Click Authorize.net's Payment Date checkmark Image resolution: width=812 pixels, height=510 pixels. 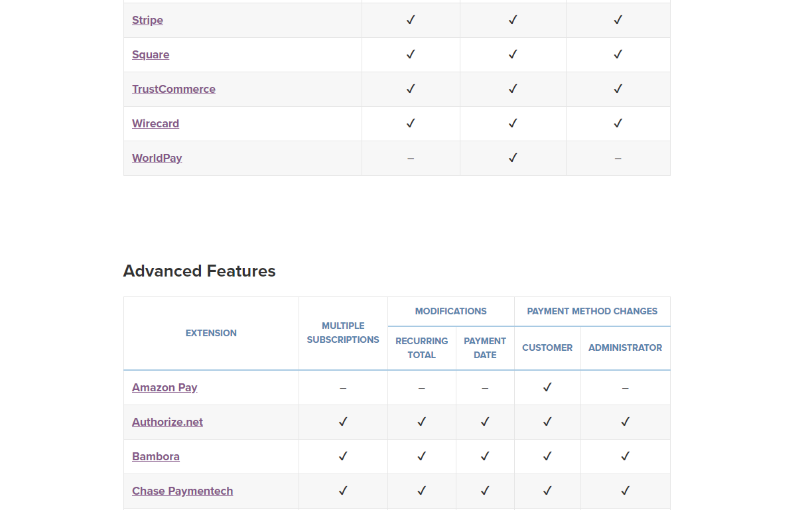485,422
